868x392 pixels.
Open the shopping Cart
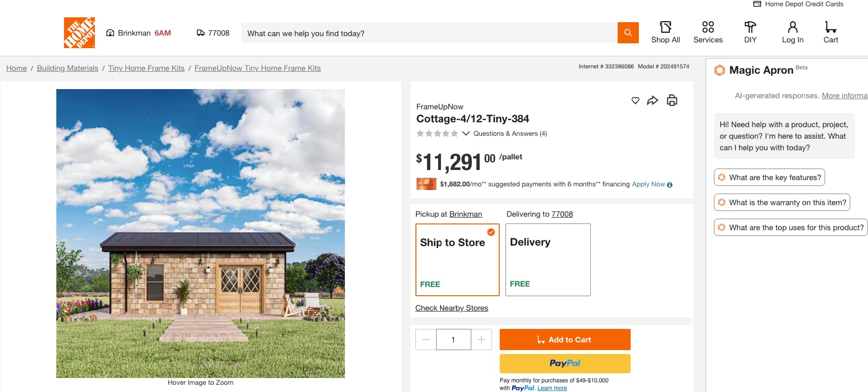[830, 32]
